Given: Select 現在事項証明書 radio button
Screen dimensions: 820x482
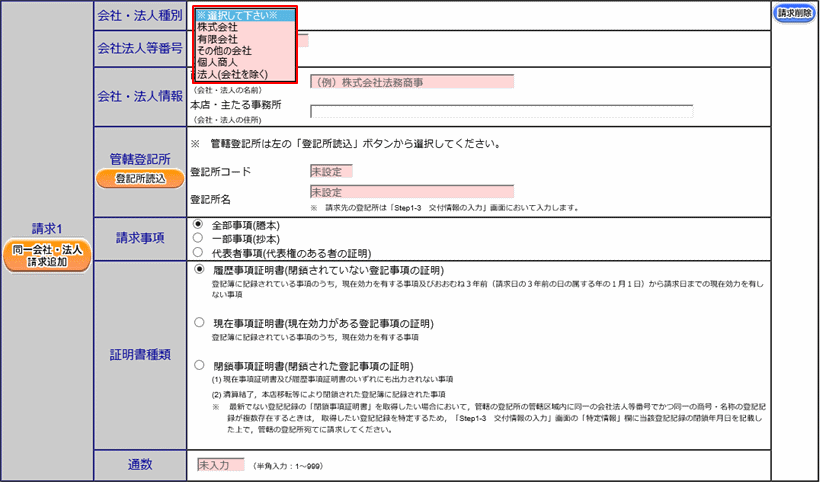Looking at the screenshot, I should pyautogui.click(x=199, y=323).
